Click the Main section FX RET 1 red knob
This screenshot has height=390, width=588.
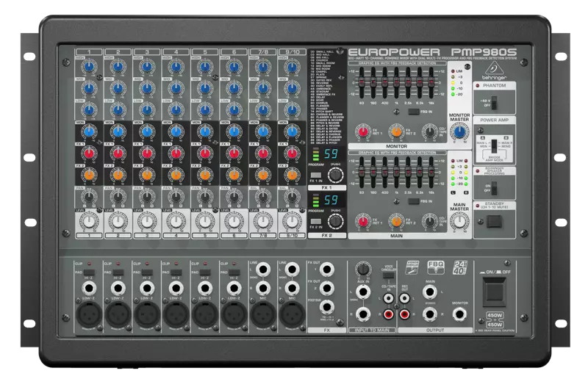click(x=362, y=221)
